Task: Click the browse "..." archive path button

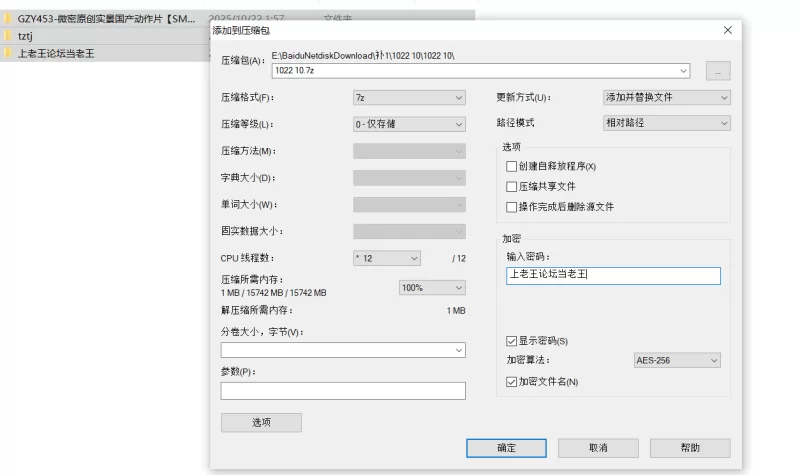Action: click(x=718, y=71)
